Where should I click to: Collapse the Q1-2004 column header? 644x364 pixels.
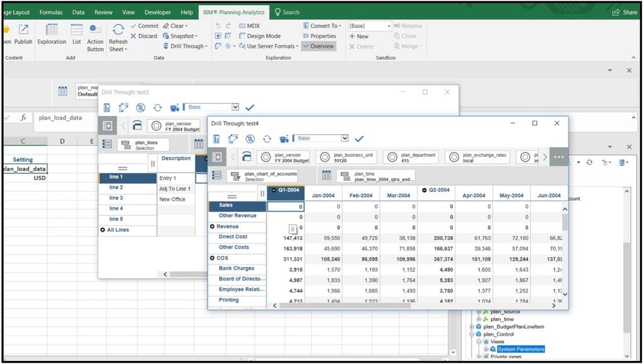274,190
